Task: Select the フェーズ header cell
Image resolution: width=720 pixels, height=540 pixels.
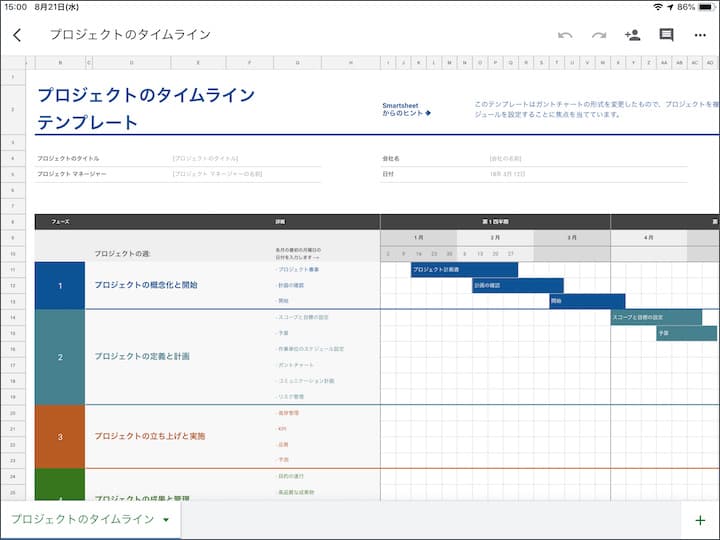Action: coord(60,222)
